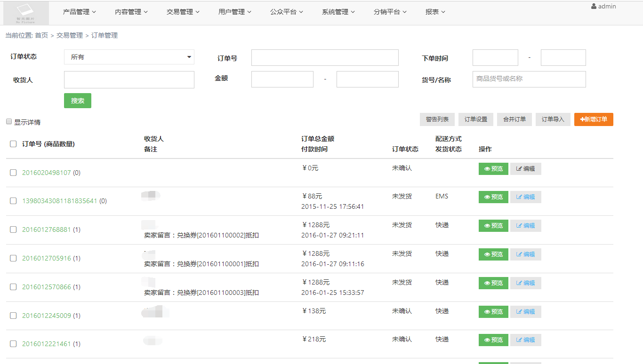Image resolution: width=643 pixels, height=364 pixels.
Task: Open order link 13980343081181835641
Action: pyautogui.click(x=60, y=201)
